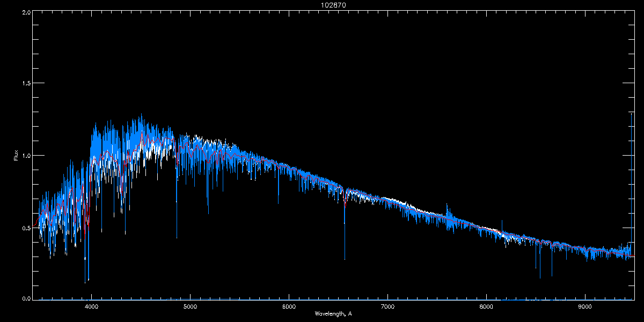Select the 8000 x-axis tick label
This screenshot has width=644, height=322.
click(x=486, y=307)
